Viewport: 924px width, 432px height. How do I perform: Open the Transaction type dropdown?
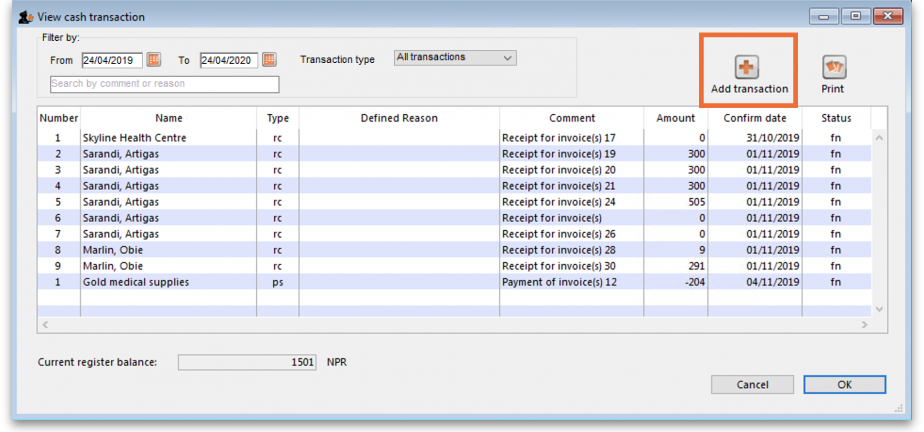[x=455, y=58]
